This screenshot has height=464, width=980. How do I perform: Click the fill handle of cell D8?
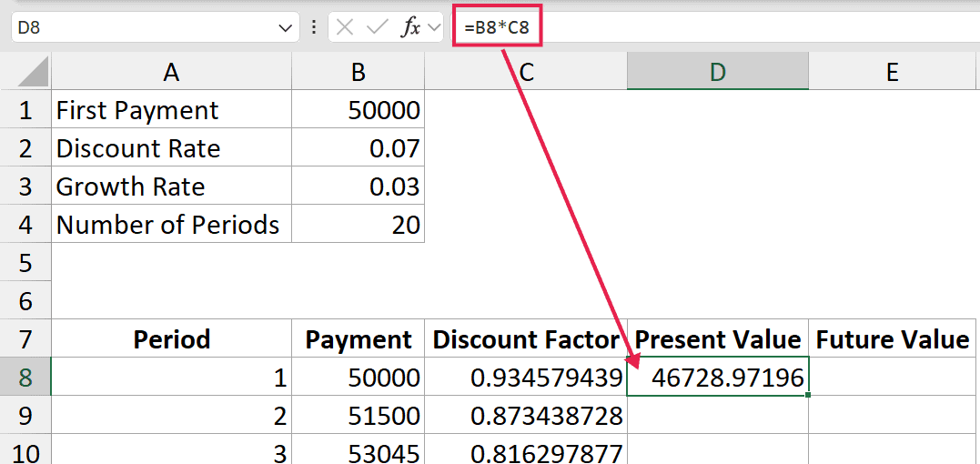pyautogui.click(x=809, y=395)
